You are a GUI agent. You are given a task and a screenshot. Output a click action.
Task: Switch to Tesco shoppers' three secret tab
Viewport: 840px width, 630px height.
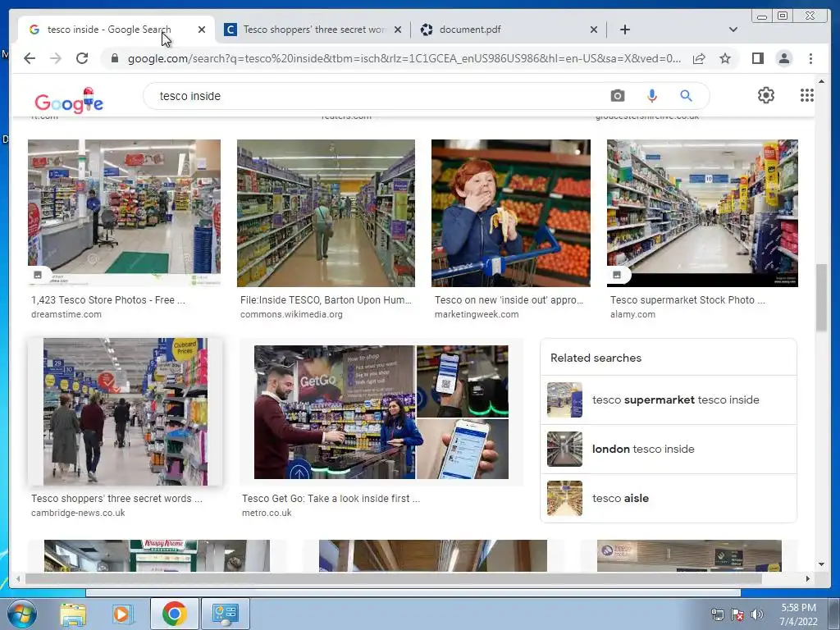pos(313,30)
